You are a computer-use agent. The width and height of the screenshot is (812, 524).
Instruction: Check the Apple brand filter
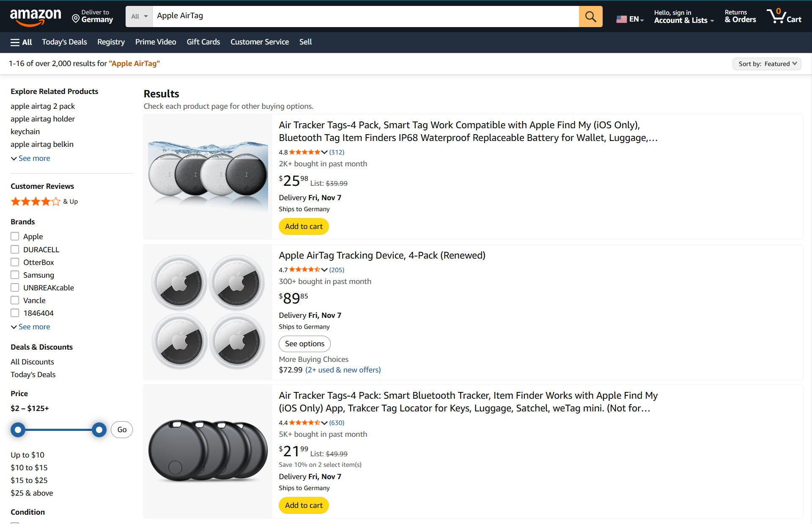[15, 236]
